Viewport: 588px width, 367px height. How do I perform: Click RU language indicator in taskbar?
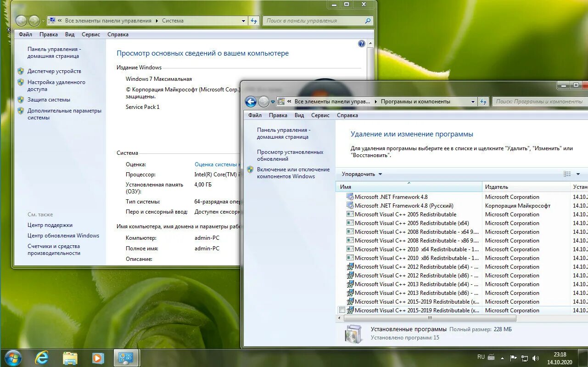coord(481,357)
